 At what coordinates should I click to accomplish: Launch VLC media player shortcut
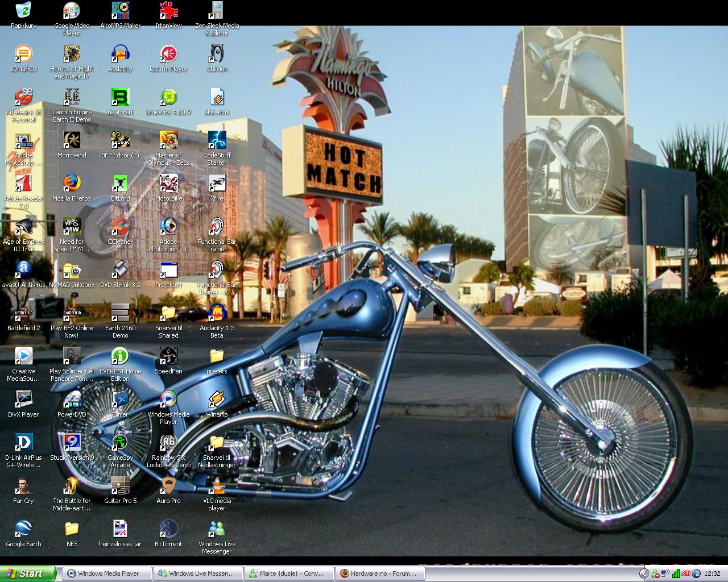pyautogui.click(x=217, y=493)
